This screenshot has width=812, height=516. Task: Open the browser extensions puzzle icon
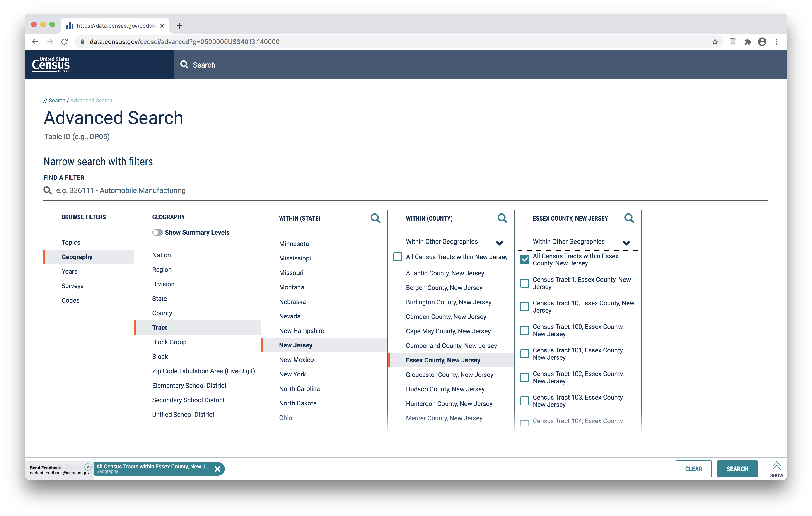coord(748,42)
